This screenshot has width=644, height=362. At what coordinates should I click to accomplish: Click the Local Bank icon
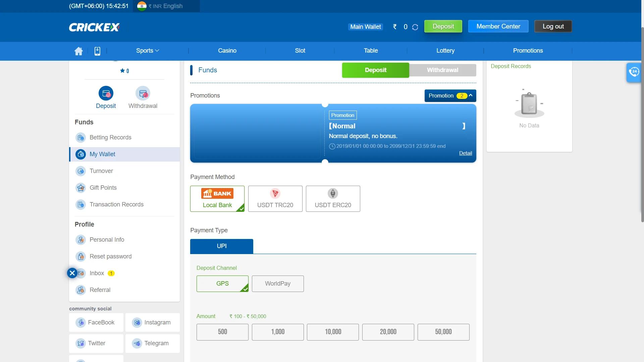coord(217,193)
